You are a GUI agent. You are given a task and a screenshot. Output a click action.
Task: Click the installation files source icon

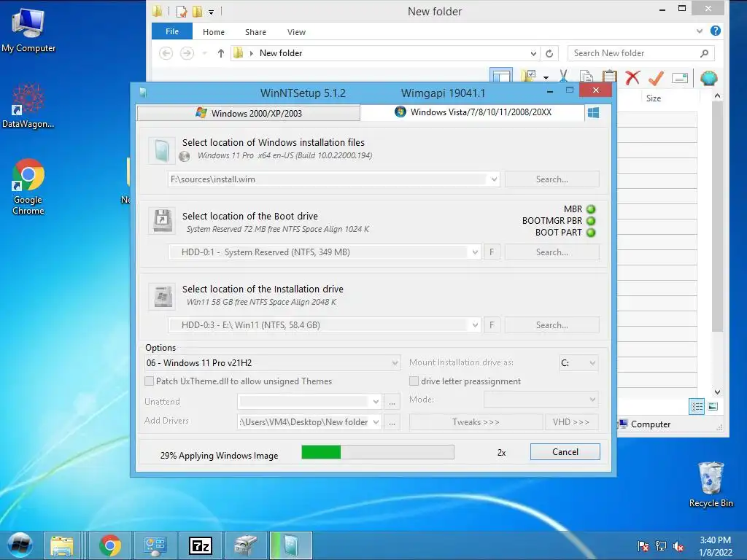pyautogui.click(x=162, y=150)
